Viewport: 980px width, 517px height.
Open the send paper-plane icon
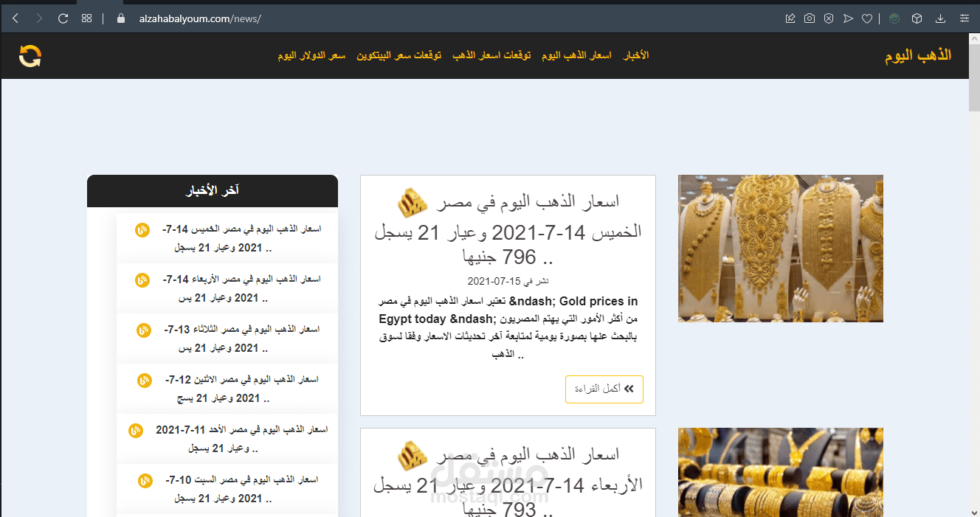[848, 18]
